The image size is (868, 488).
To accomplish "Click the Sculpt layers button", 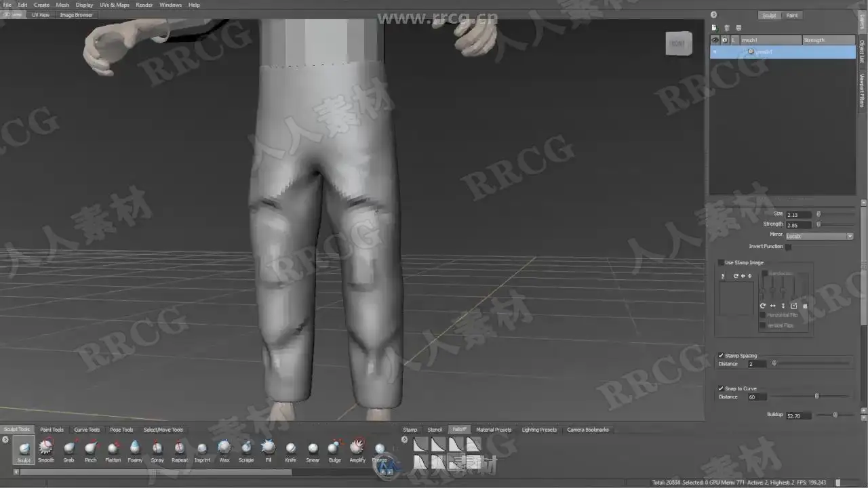I will 769,15.
